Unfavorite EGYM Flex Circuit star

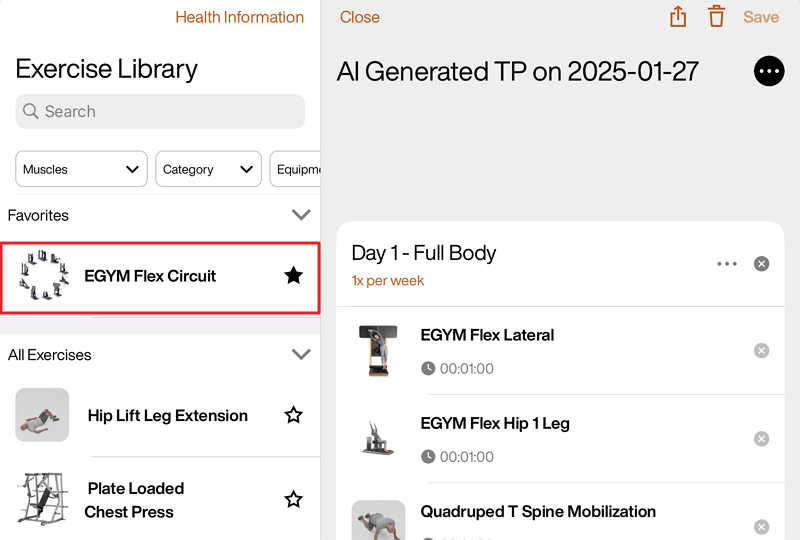coord(293,275)
